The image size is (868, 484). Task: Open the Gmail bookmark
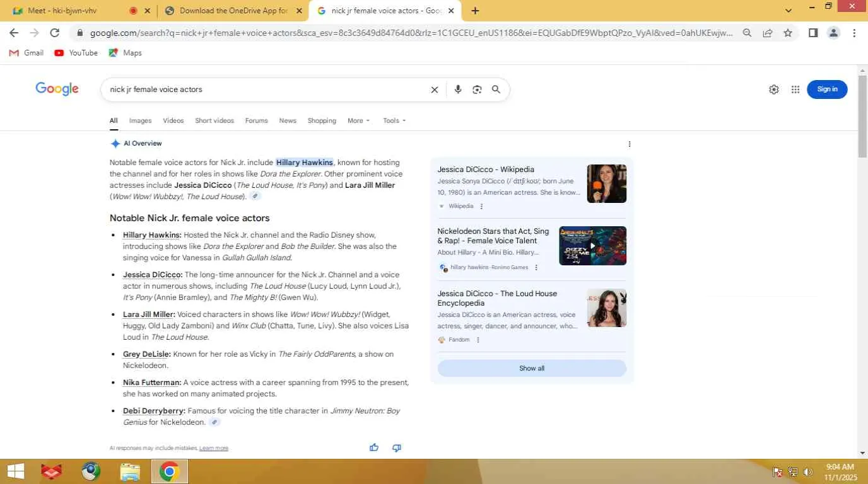click(26, 53)
